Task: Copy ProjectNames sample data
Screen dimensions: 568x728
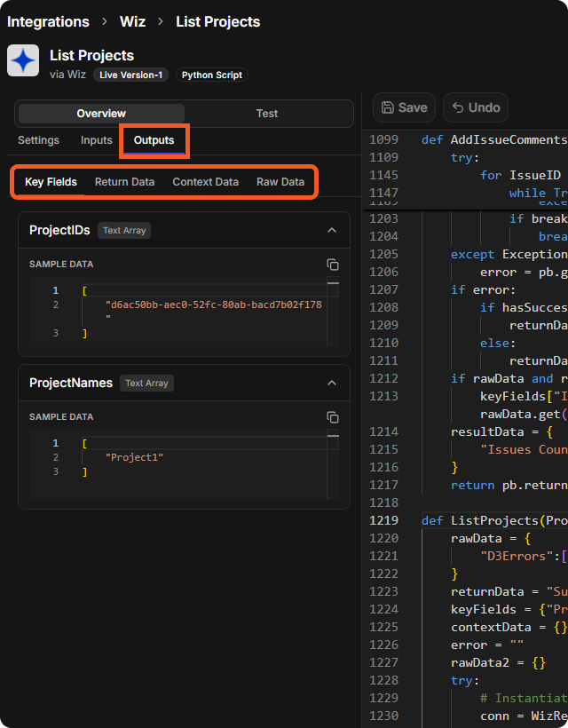Action: pos(332,417)
